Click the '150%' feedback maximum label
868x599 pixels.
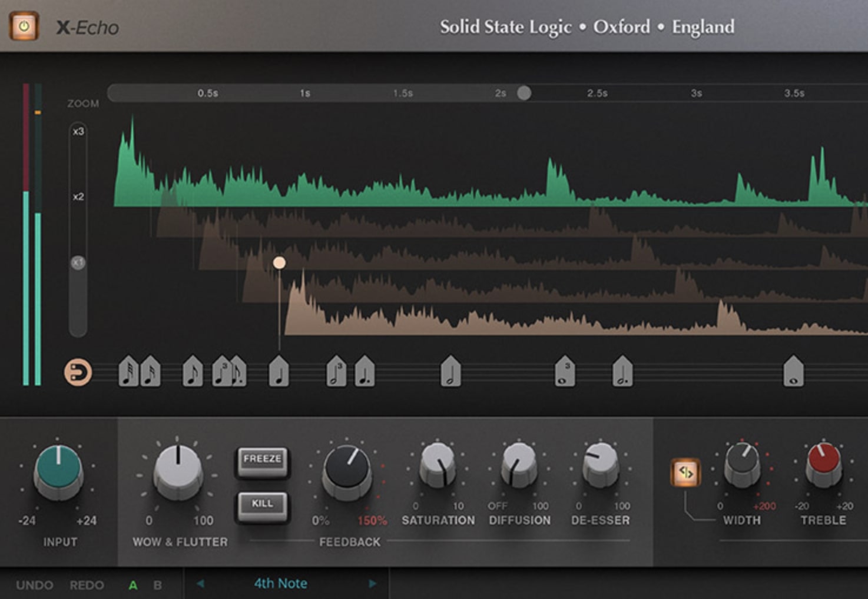372,521
